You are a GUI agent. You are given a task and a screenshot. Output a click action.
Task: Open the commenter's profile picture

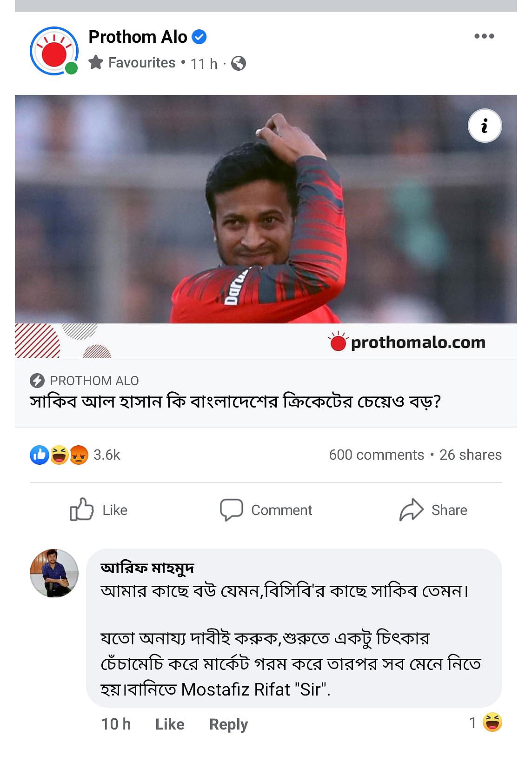click(x=54, y=573)
